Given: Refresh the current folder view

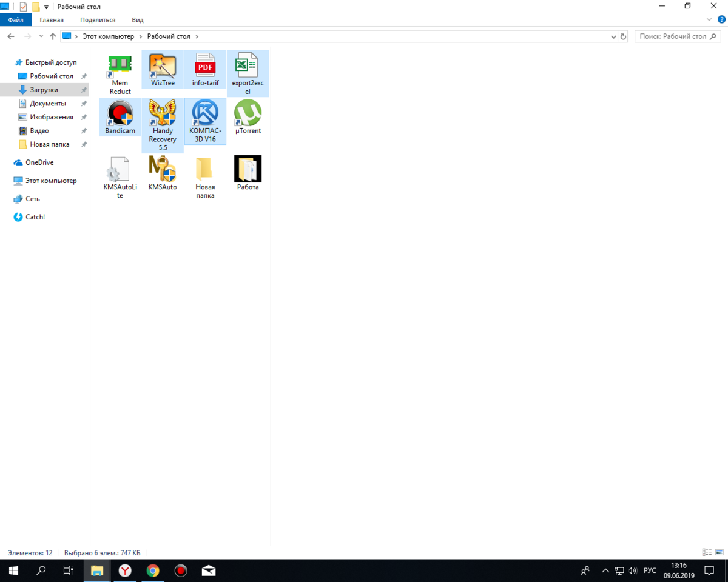Looking at the screenshot, I should [x=624, y=36].
